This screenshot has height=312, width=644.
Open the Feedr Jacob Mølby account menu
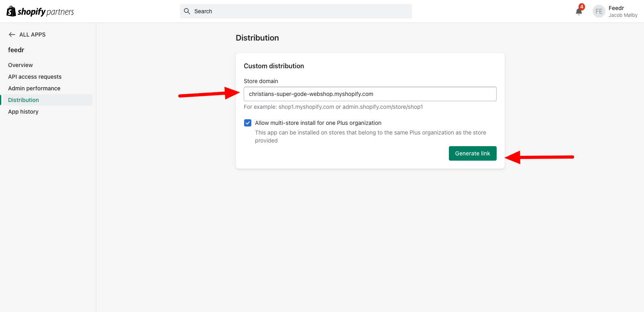[622, 12]
